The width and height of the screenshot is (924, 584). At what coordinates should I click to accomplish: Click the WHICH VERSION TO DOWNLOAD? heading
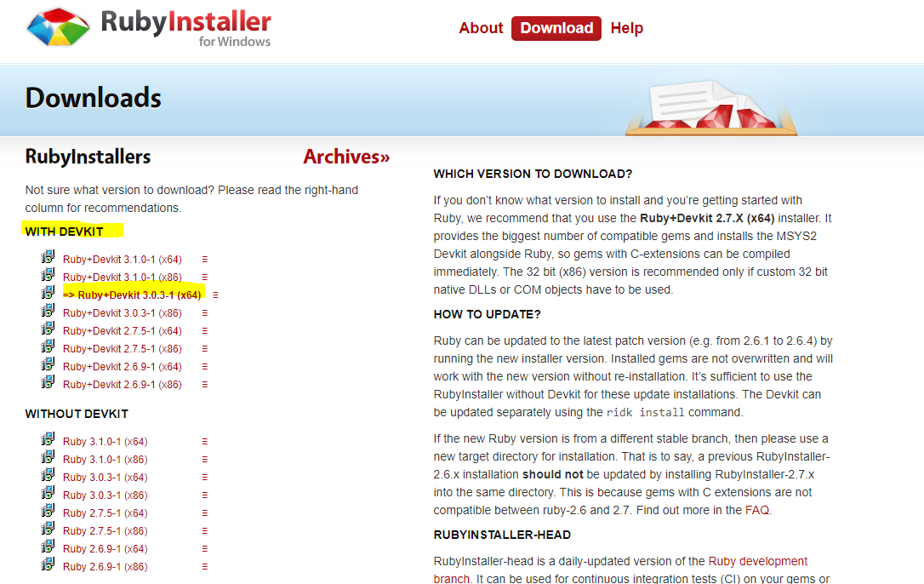pos(533,174)
